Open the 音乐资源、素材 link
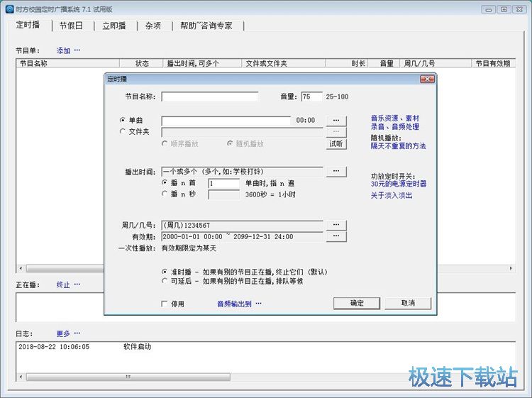This screenshot has height=398, width=532. [x=395, y=118]
